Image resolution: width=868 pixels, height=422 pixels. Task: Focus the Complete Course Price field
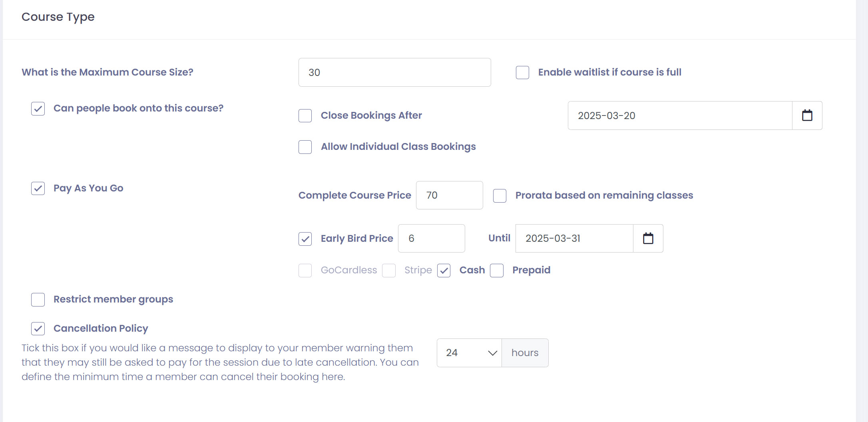click(x=449, y=195)
